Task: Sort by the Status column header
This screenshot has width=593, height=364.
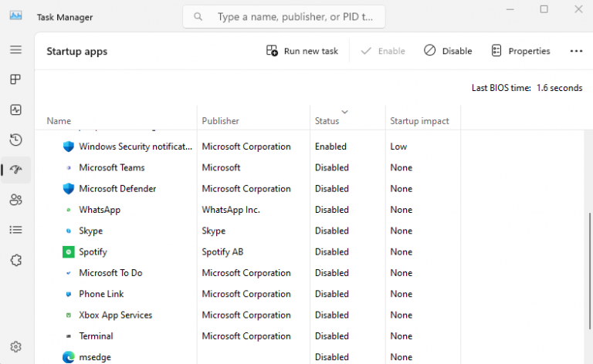Action: click(327, 121)
